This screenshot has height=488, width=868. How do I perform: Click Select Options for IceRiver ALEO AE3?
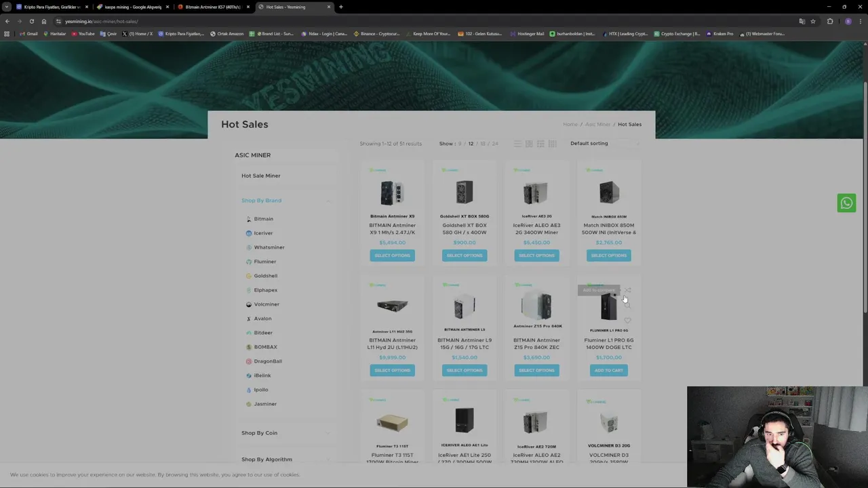click(536, 256)
